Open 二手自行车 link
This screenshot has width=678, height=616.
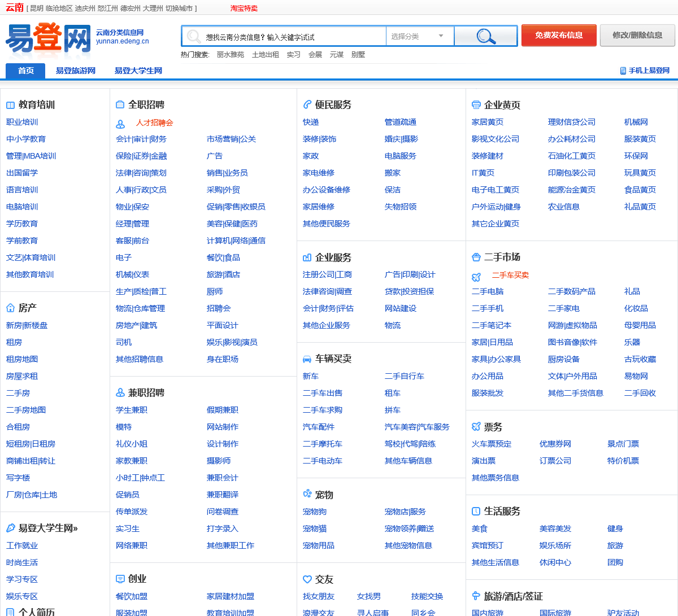click(x=405, y=376)
